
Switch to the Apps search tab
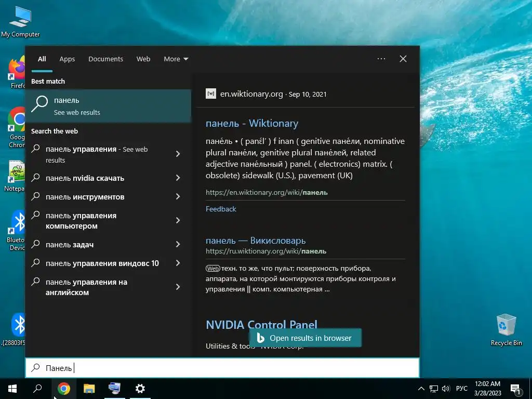(x=67, y=59)
